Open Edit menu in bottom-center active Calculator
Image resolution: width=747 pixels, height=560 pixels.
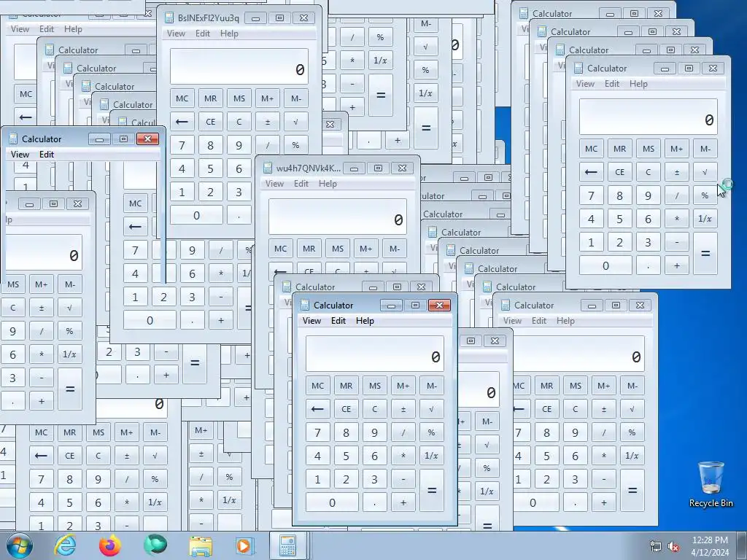[x=338, y=321]
